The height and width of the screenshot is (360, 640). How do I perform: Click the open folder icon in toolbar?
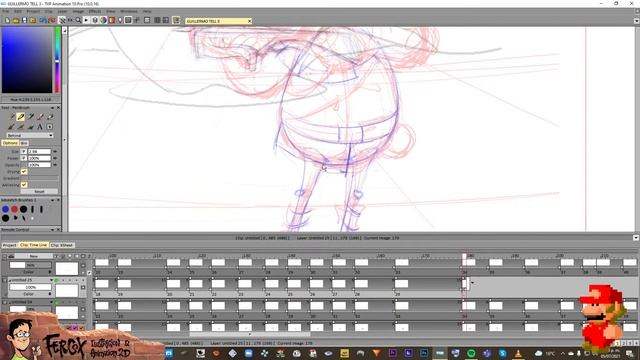pyautogui.click(x=16, y=20)
